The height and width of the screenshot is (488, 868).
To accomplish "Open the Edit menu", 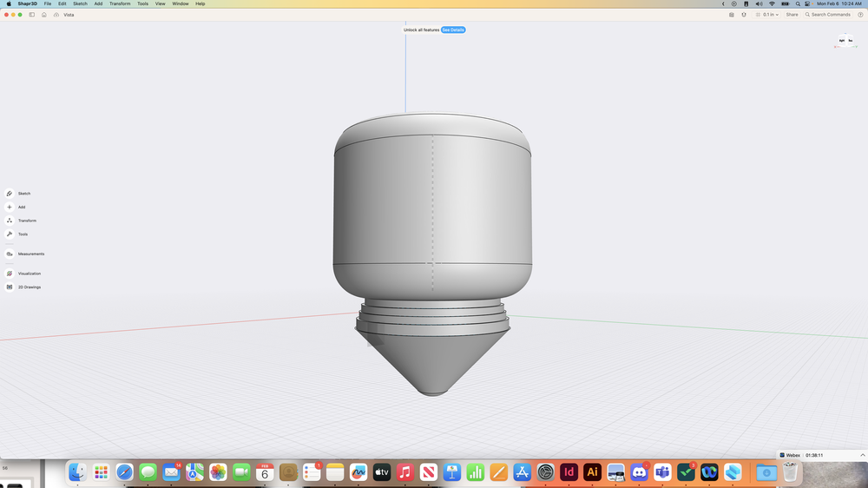I will click(x=62, y=3).
